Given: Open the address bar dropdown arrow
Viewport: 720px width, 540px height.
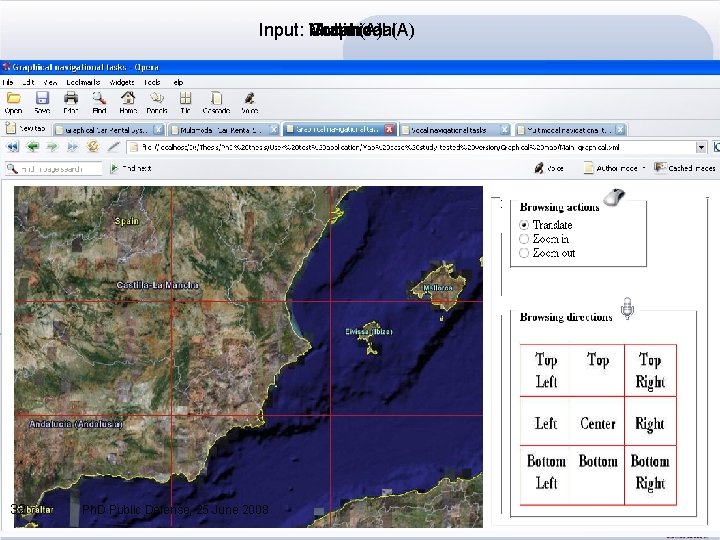Looking at the screenshot, I should (x=702, y=146).
